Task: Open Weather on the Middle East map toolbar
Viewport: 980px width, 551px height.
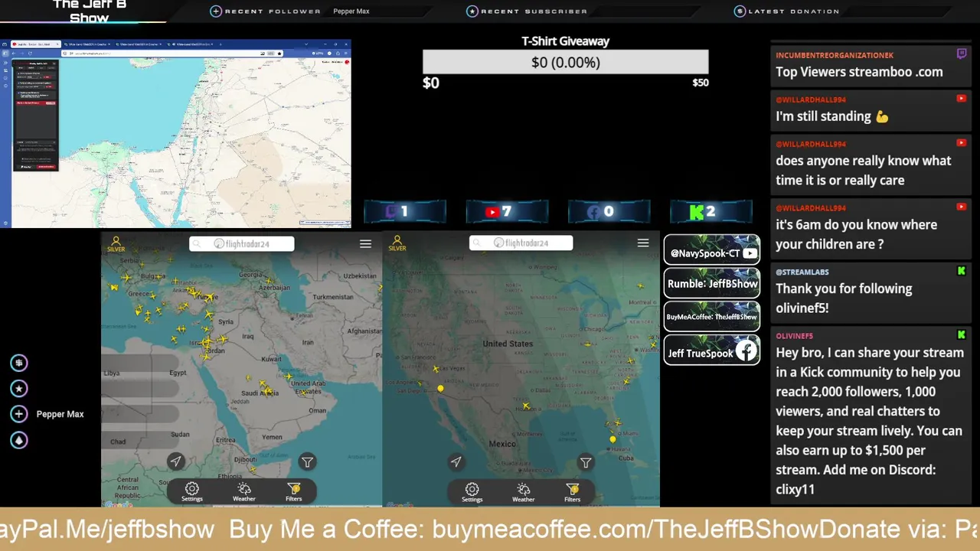Action: tap(244, 492)
